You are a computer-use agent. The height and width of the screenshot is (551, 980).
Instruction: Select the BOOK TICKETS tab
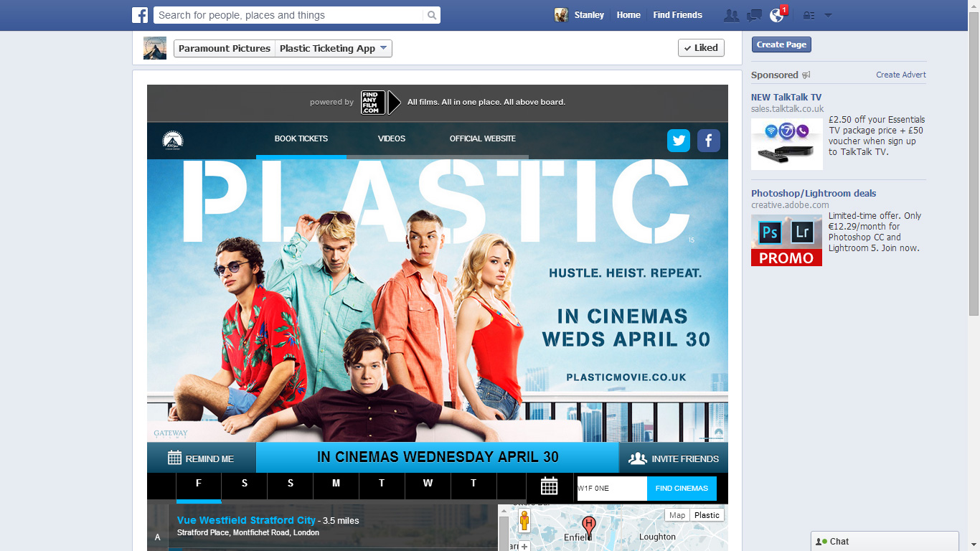tap(301, 139)
